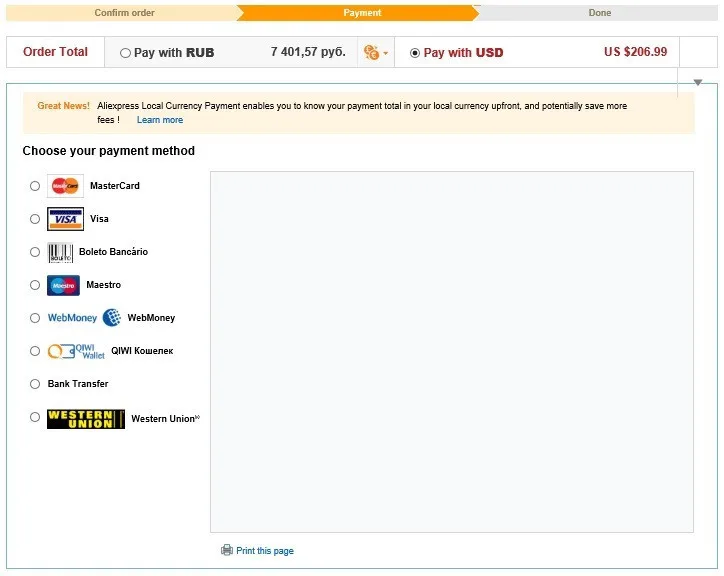Click the WebMoney globe icon

click(112, 318)
